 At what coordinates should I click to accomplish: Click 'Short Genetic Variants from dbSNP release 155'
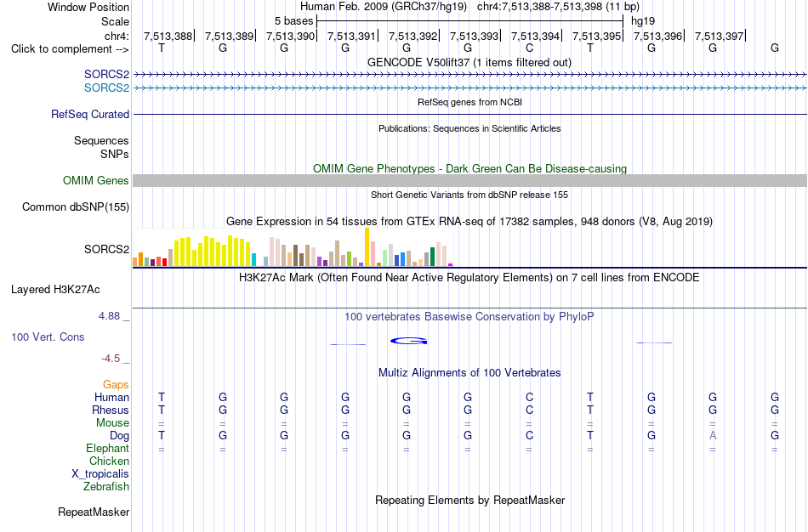(469, 195)
